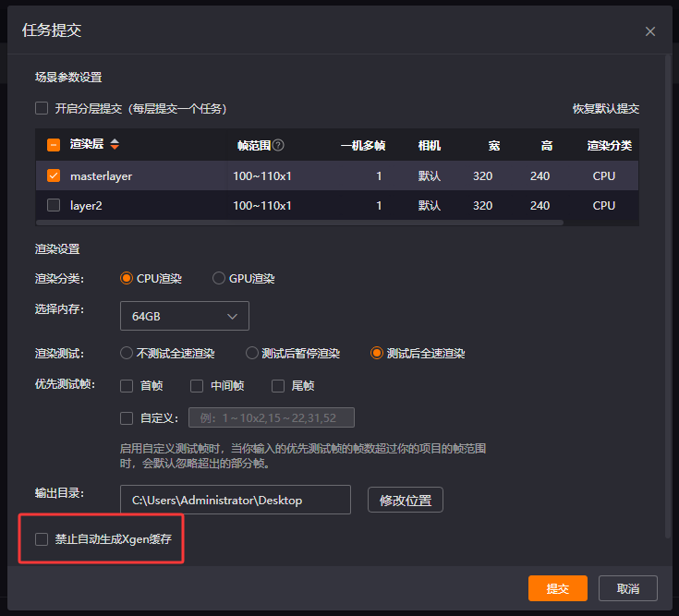This screenshot has height=616, width=679.
Task: Uncheck the masterlayer checkbox
Action: tap(54, 175)
